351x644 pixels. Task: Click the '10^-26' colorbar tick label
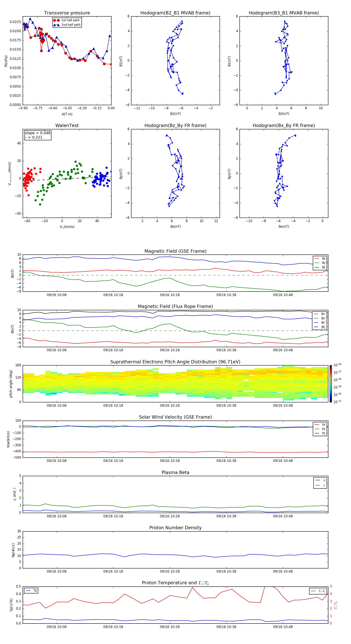[x=337, y=365]
